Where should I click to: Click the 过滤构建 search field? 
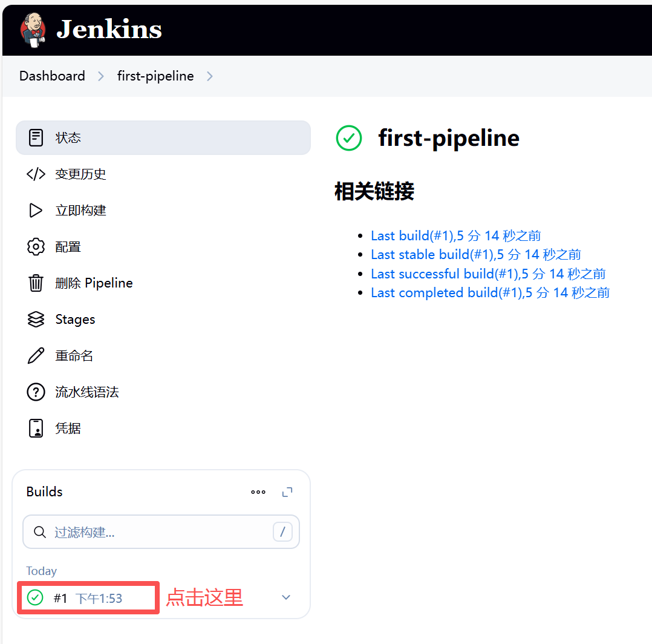click(161, 531)
